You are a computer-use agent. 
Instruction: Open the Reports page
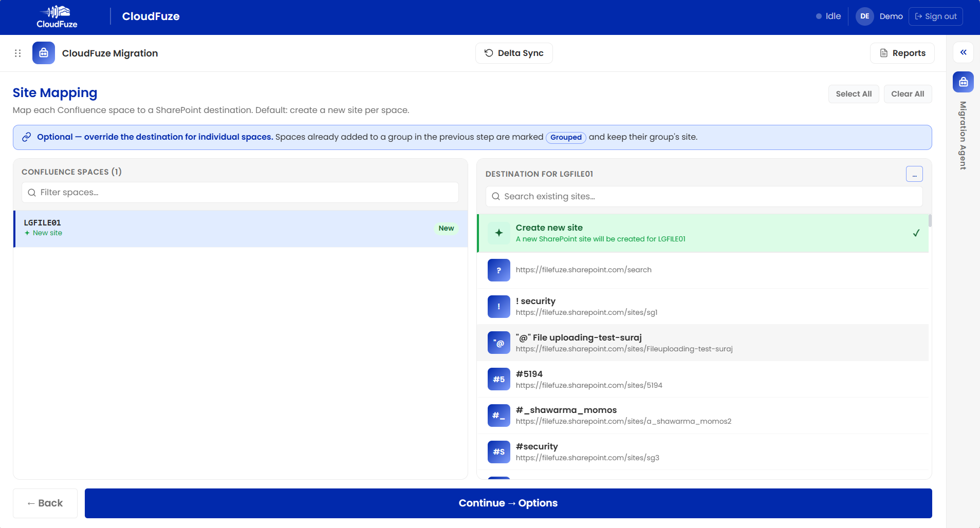pos(902,53)
